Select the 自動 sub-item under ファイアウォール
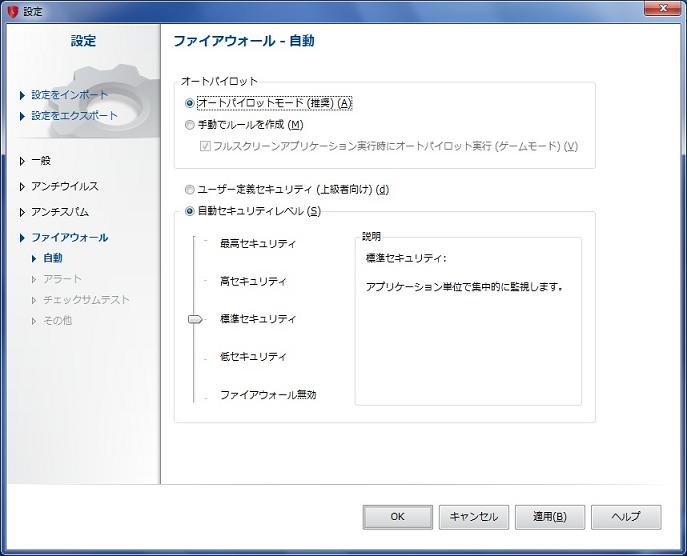The image size is (687, 556). tap(53, 258)
